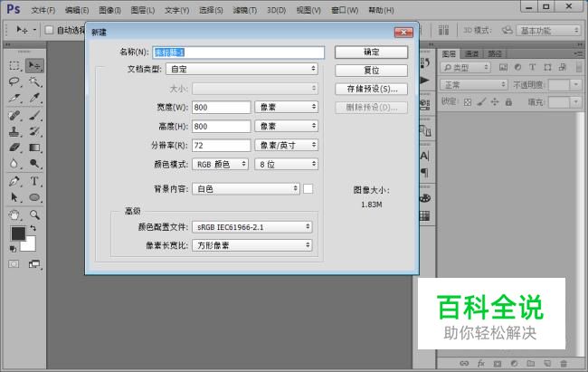Confirm the new document dialog
The height and width of the screenshot is (372, 588).
click(371, 52)
